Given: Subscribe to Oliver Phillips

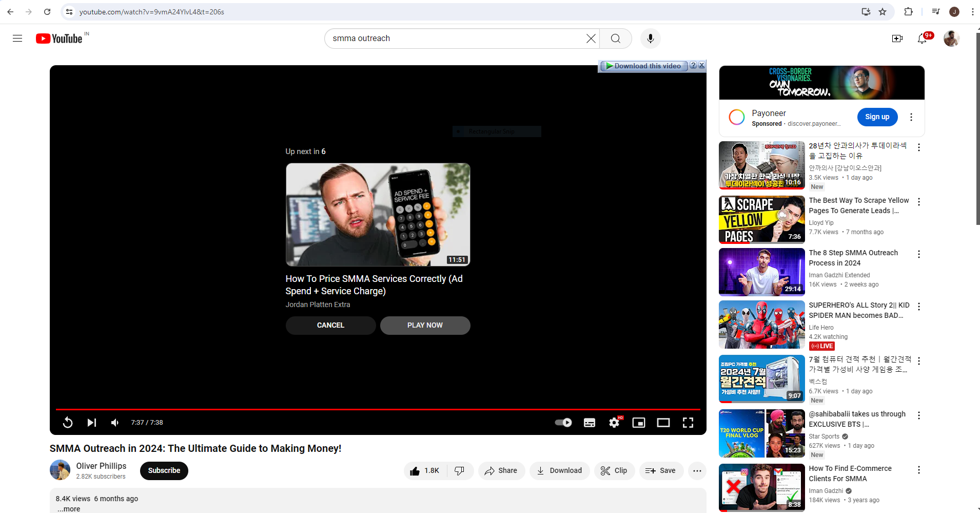Looking at the screenshot, I should tap(164, 471).
